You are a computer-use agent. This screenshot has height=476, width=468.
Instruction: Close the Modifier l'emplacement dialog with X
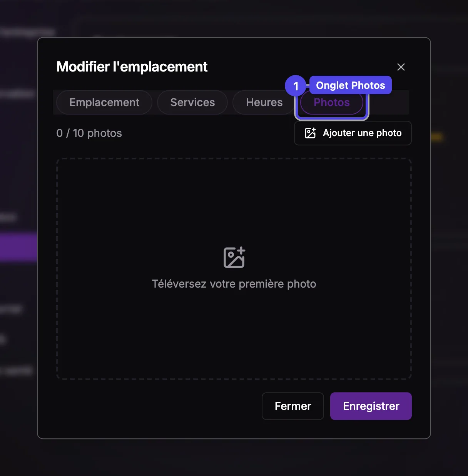tap(401, 67)
